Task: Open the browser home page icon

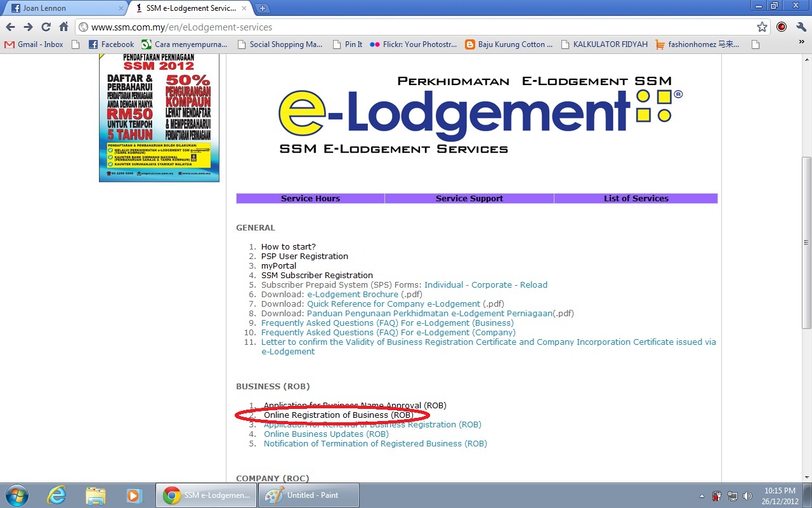Action: 63,27
